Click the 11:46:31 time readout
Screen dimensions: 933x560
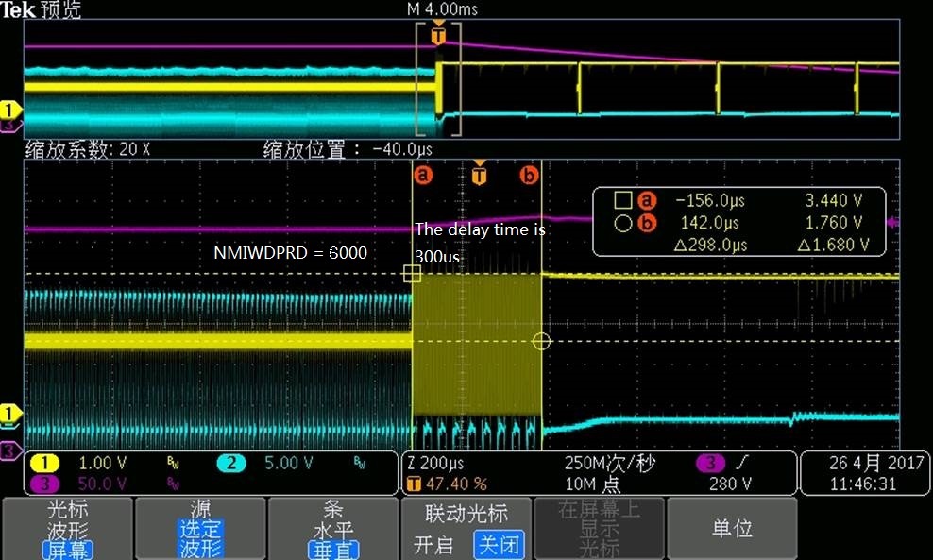863,484
